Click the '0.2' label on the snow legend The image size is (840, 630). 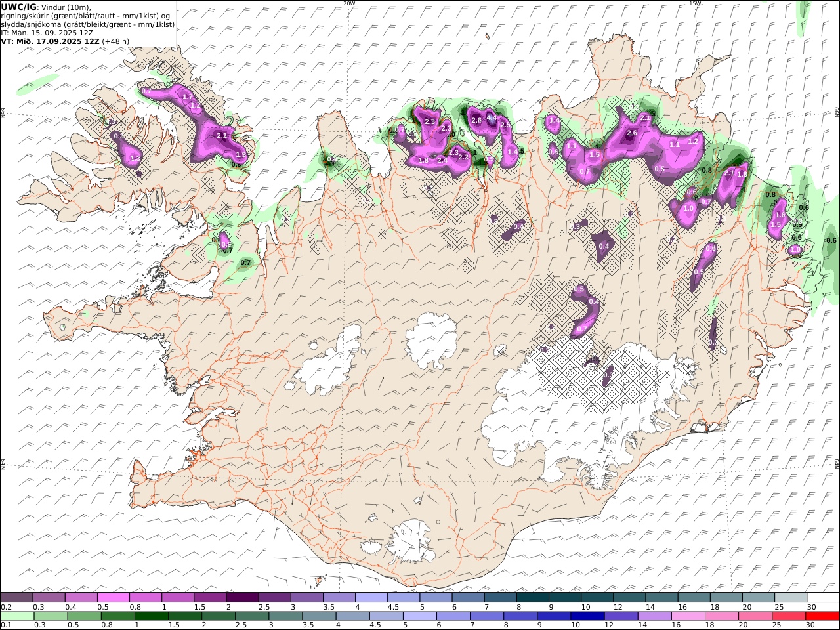(x=7, y=607)
